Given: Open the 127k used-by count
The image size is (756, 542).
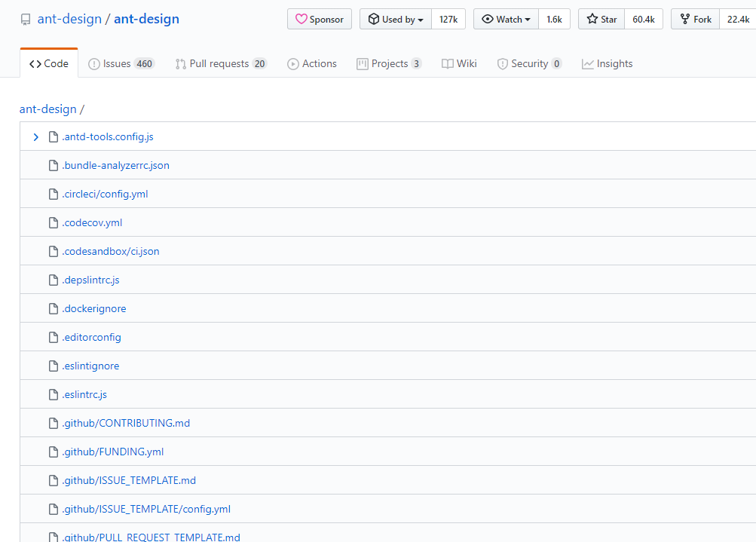Looking at the screenshot, I should [x=448, y=20].
